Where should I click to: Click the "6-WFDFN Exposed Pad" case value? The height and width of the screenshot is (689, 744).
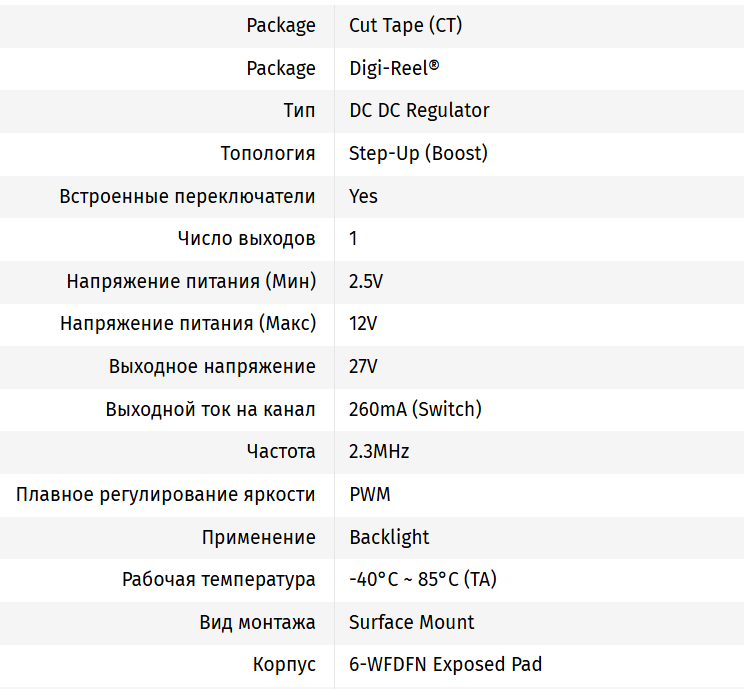point(445,664)
